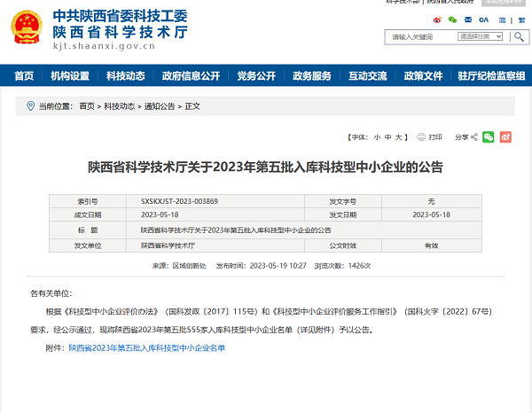The width and height of the screenshot is (532, 413).
Task: Open the OA system icon
Action: 483,19
